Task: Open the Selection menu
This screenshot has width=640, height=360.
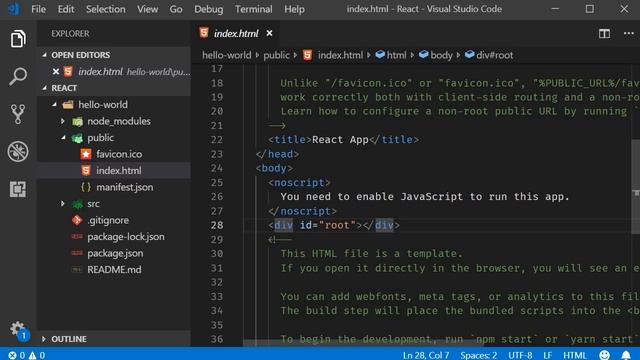Action: click(105, 9)
